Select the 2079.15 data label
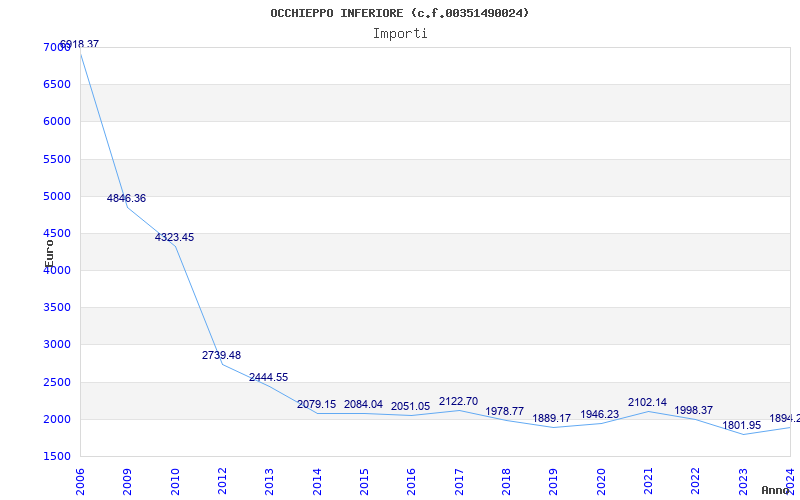 (x=316, y=405)
